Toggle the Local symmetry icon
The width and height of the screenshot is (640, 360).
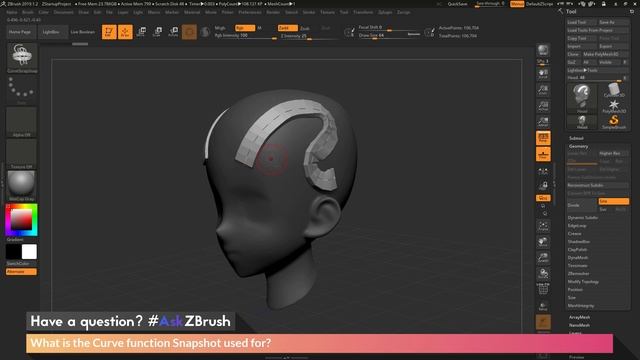click(543, 172)
